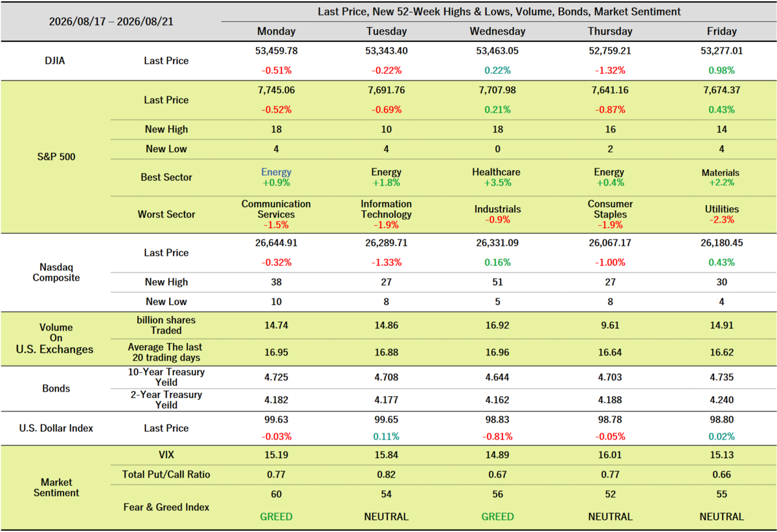Viewport: 777px width, 532px height.
Task: Select DJIA Friday price 53,277.01
Action: point(722,50)
